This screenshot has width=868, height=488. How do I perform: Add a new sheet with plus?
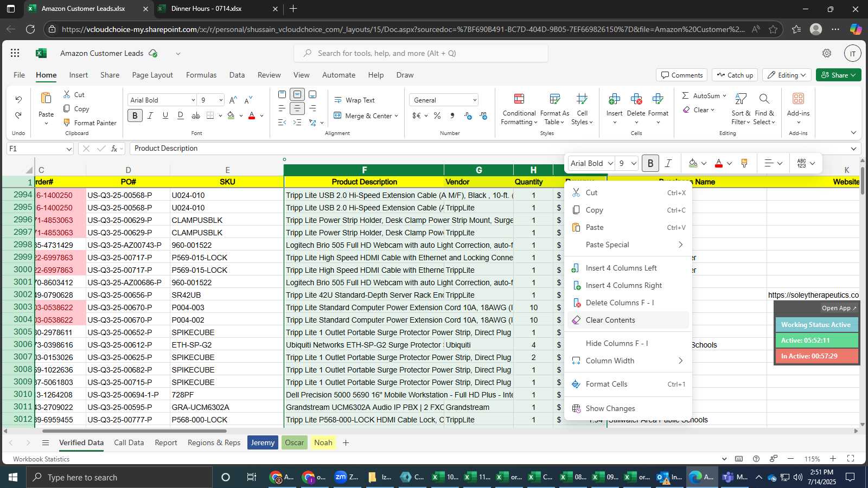[x=346, y=442]
